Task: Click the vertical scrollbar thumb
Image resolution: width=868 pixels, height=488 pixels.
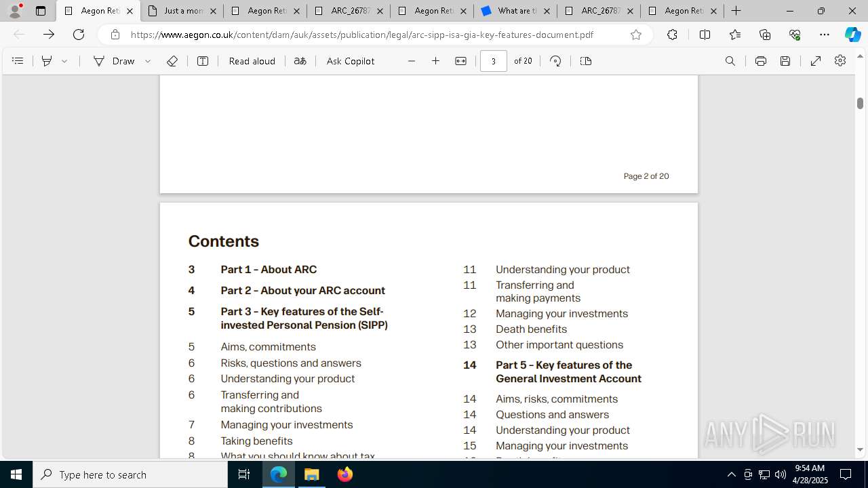Action: pos(860,103)
